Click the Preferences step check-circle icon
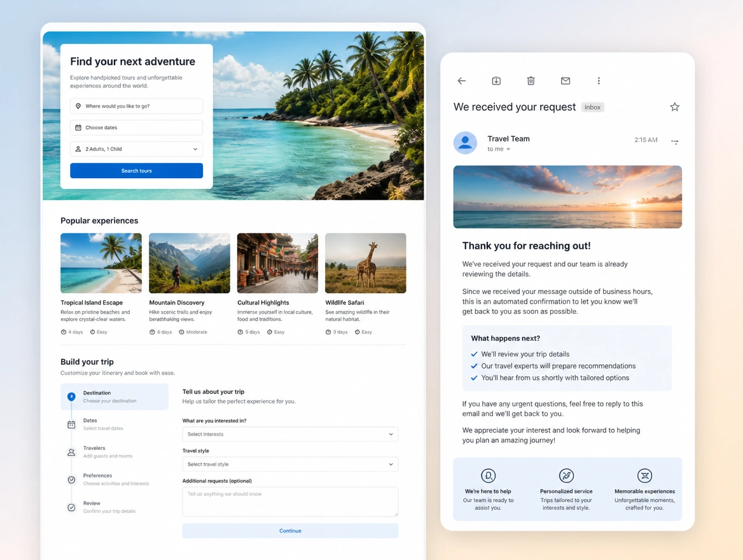Viewport: 743px width, 560px height. [x=71, y=480]
